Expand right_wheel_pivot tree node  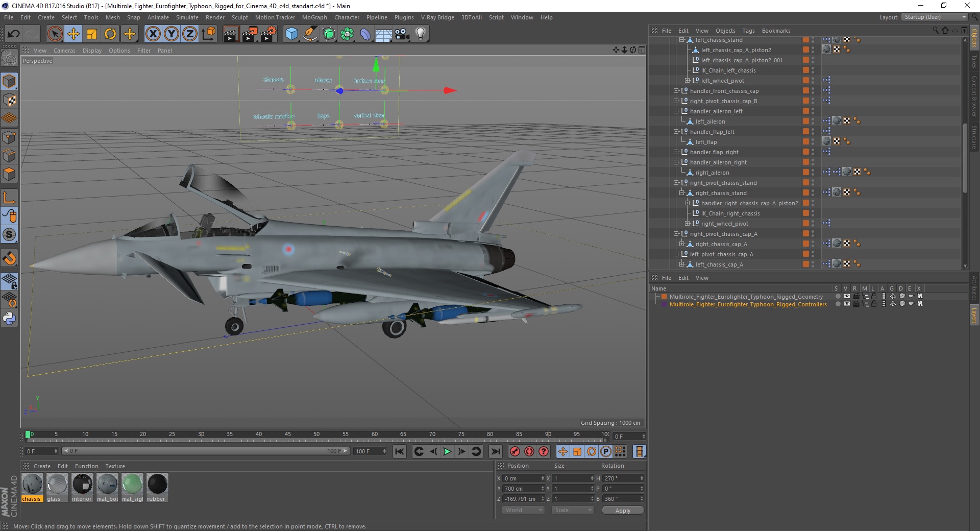[687, 223]
